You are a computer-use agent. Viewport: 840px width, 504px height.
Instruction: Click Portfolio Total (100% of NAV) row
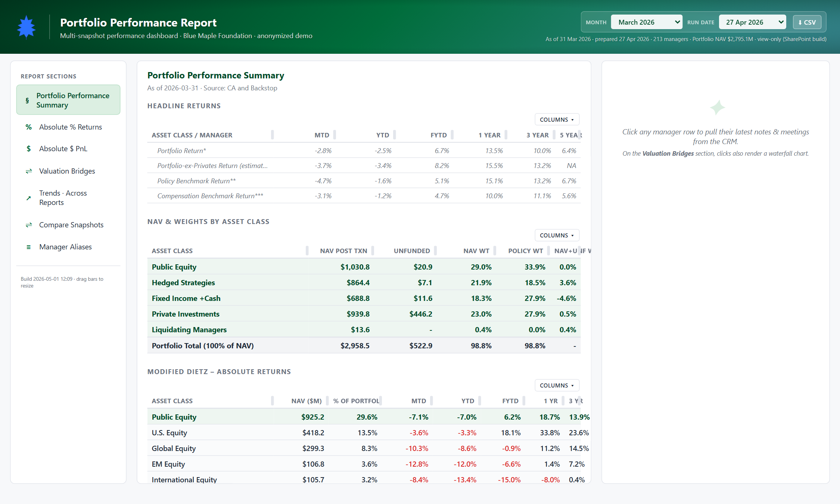(x=364, y=345)
